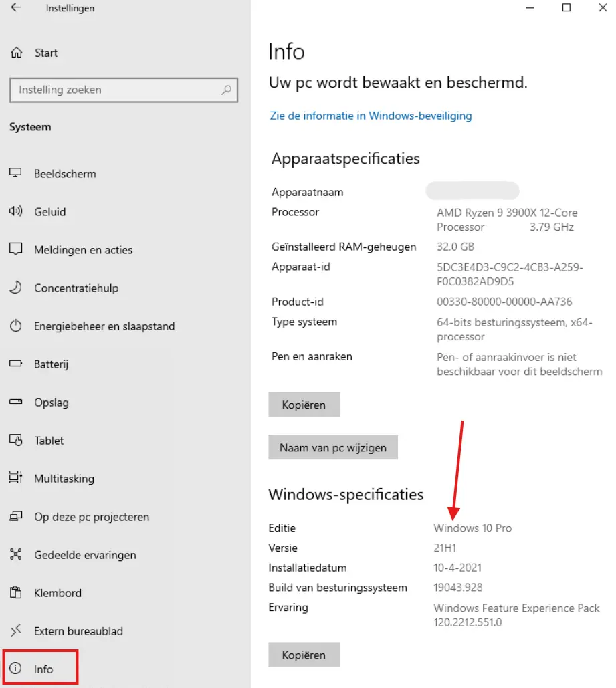Open Meldingen en acties

(83, 250)
